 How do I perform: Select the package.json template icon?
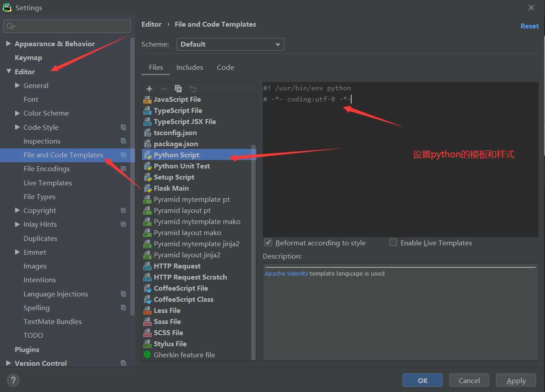point(147,144)
